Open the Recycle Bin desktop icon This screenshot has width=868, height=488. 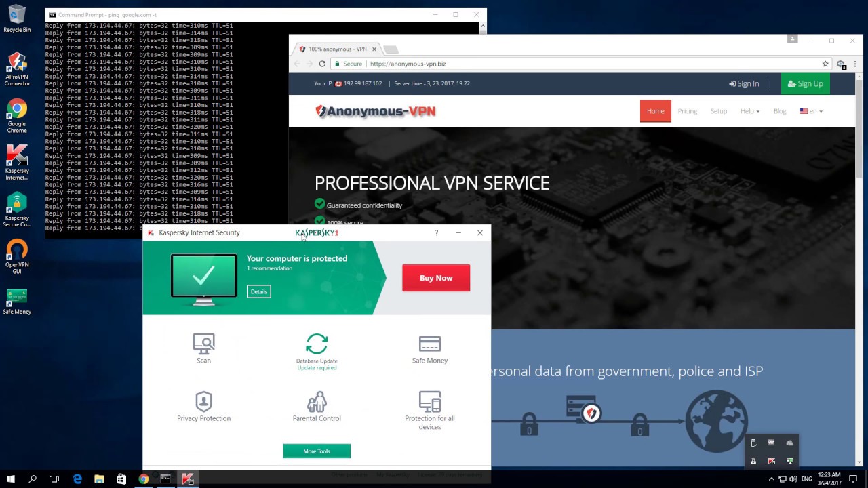17,19
